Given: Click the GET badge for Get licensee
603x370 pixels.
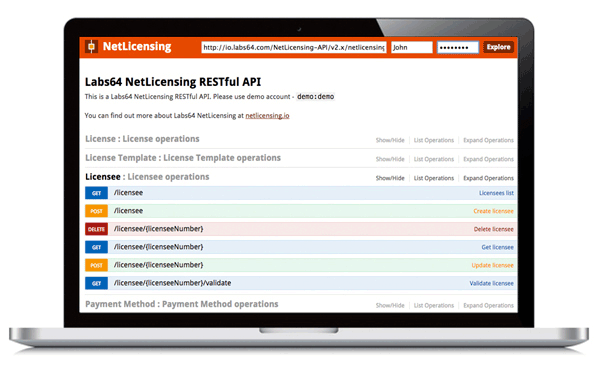Looking at the screenshot, I should point(97,247).
